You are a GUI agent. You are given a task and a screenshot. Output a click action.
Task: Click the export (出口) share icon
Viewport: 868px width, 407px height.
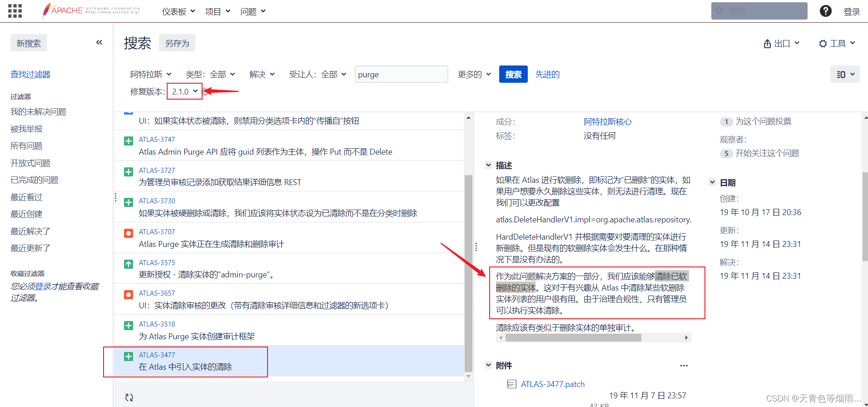point(767,44)
